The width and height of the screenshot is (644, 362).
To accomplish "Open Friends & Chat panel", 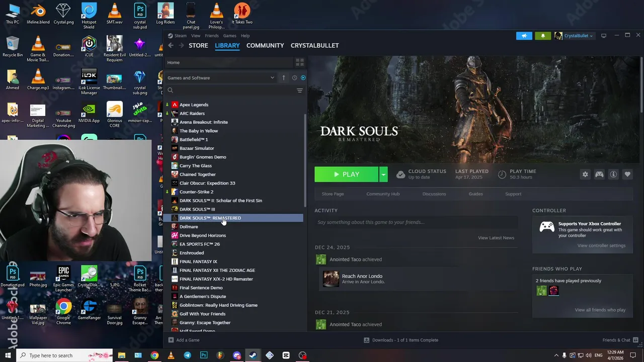I will tap(620, 340).
